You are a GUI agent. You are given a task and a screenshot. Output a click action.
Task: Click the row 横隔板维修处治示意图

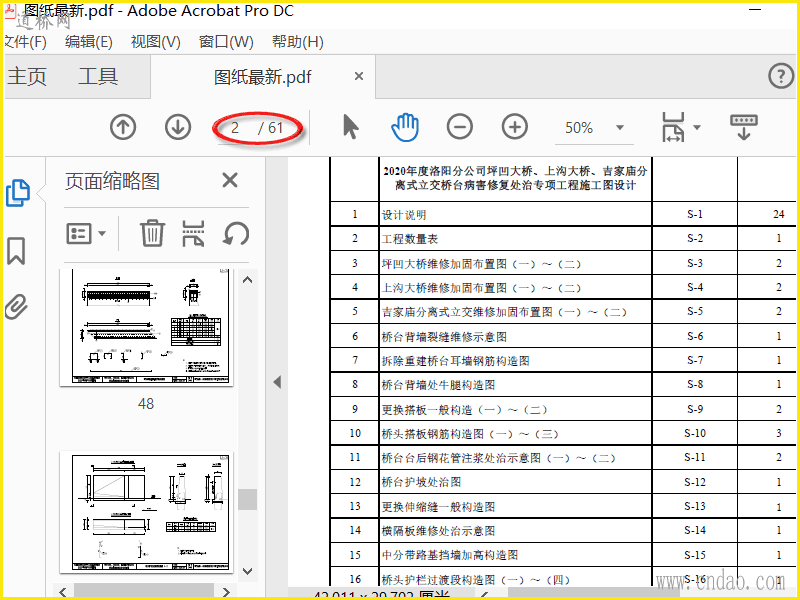pyautogui.click(x=563, y=531)
